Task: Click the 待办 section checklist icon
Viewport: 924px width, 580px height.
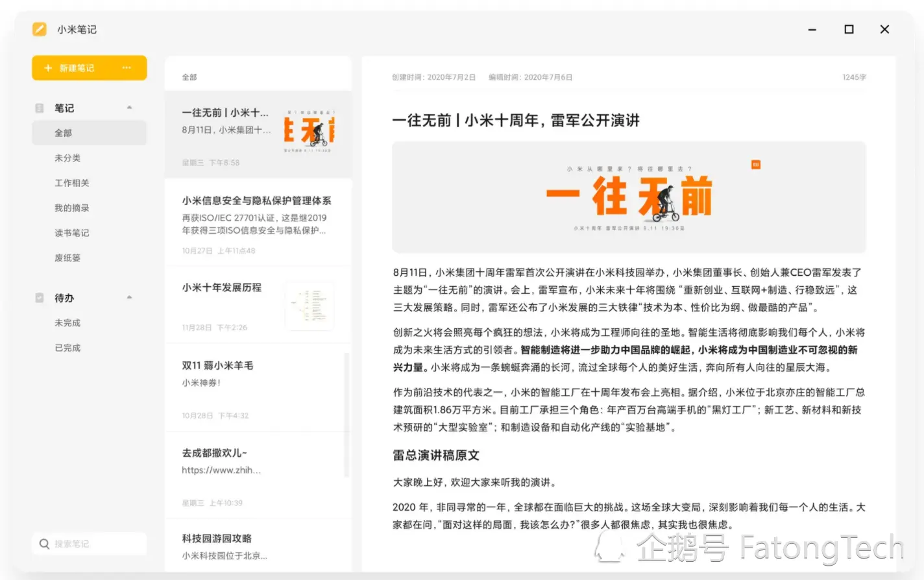Action: (40, 298)
